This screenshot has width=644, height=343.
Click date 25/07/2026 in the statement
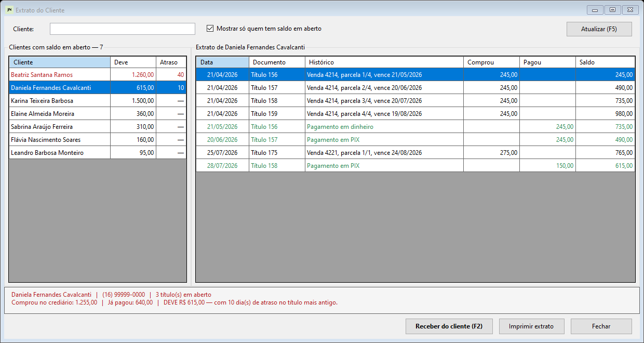(222, 153)
